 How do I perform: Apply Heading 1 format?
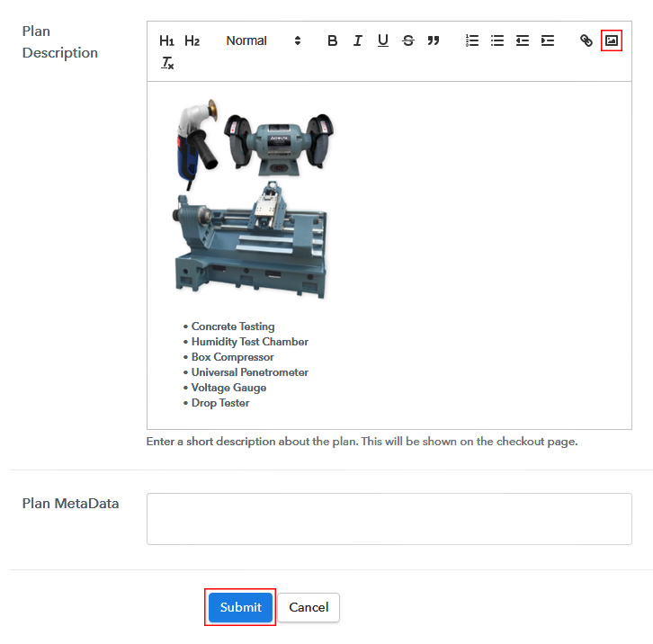pos(166,40)
